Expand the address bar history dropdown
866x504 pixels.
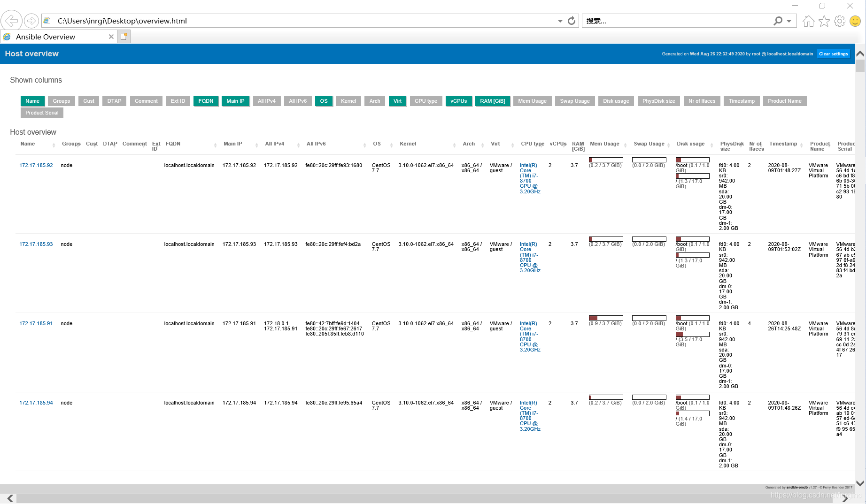[560, 21]
